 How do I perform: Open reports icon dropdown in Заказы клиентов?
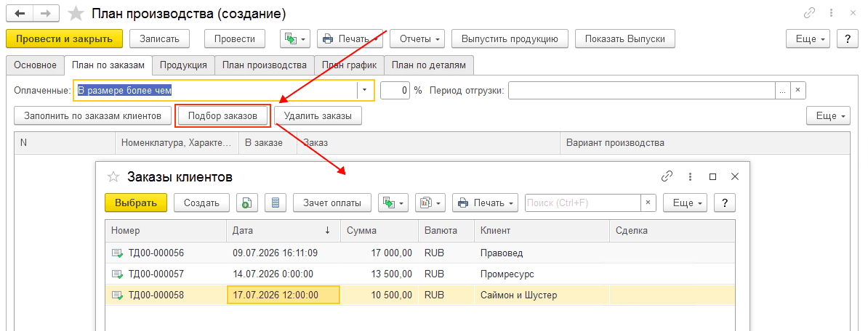[x=430, y=203]
